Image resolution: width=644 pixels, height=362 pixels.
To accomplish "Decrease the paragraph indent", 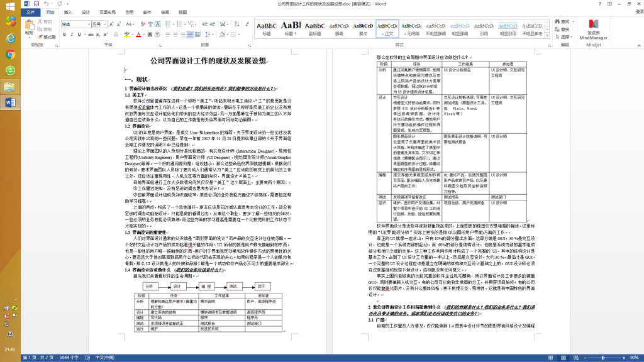I will point(205,25).
